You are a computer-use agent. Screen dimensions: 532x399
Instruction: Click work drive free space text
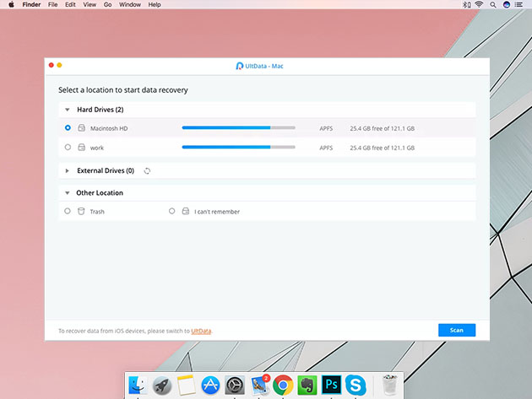[382, 148]
